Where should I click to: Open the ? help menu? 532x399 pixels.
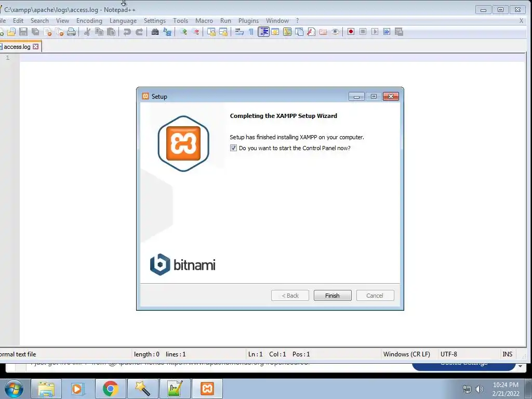[298, 21]
